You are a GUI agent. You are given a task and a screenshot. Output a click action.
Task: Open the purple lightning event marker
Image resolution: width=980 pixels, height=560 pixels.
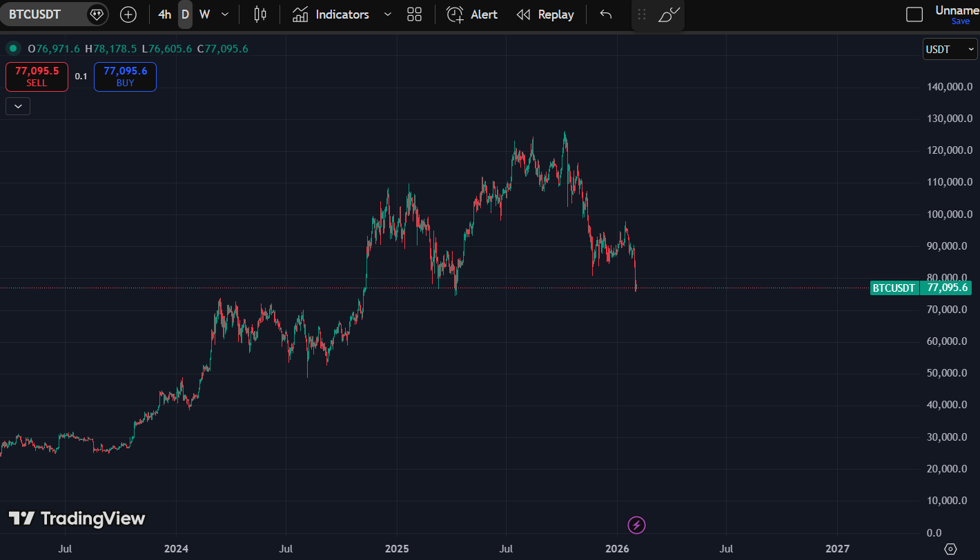636,526
